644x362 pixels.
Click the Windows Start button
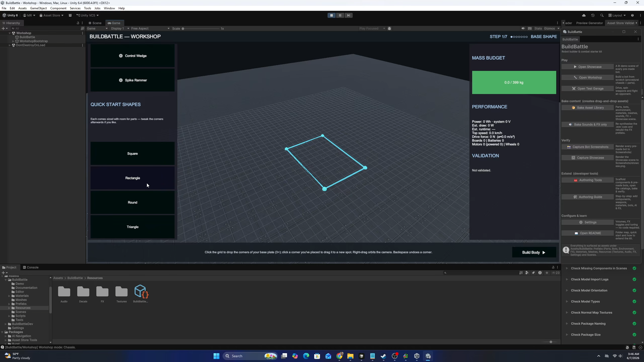pos(216,356)
